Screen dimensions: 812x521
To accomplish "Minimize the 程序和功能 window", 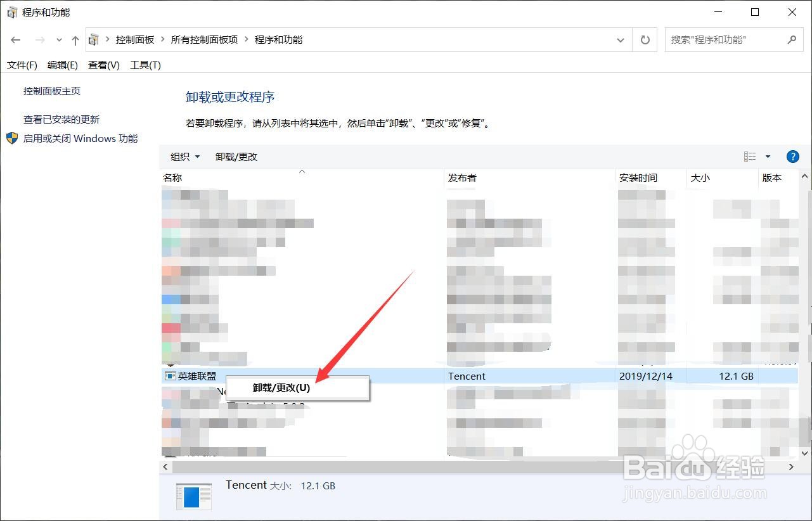I will [x=718, y=12].
